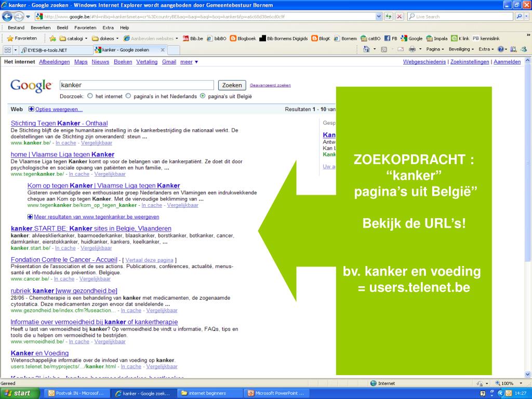Click the Zoekinstellingen link

[x=470, y=62]
